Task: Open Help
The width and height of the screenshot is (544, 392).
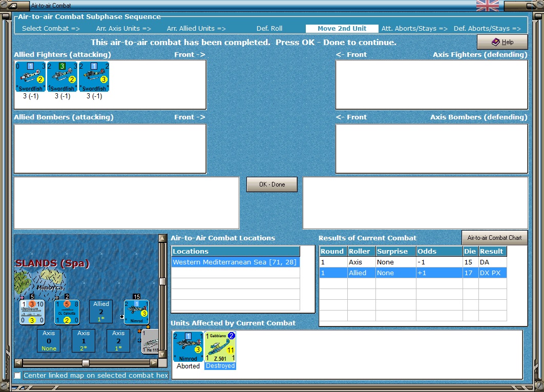Action: [x=503, y=42]
